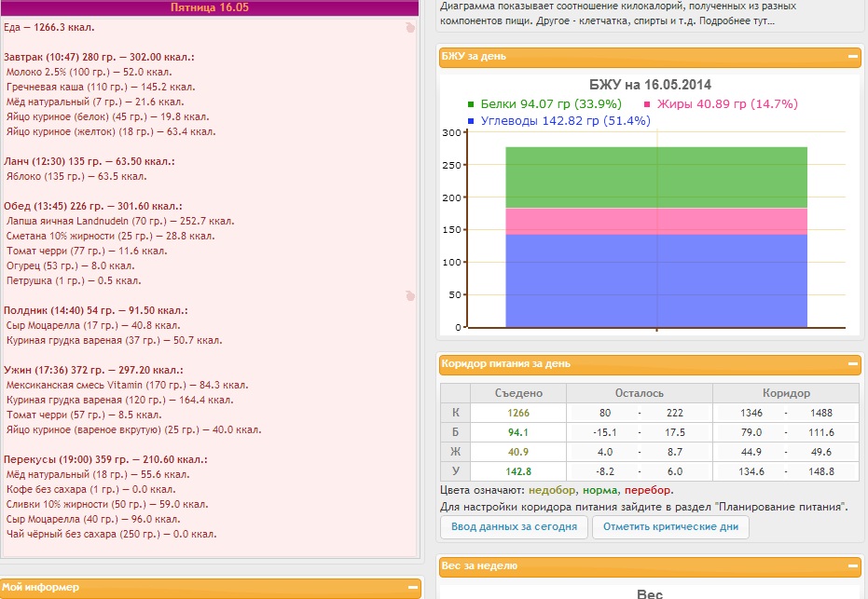The image size is (868, 599).
Task: Collapse the "Коридор питания за день" panel
Action: click(853, 364)
